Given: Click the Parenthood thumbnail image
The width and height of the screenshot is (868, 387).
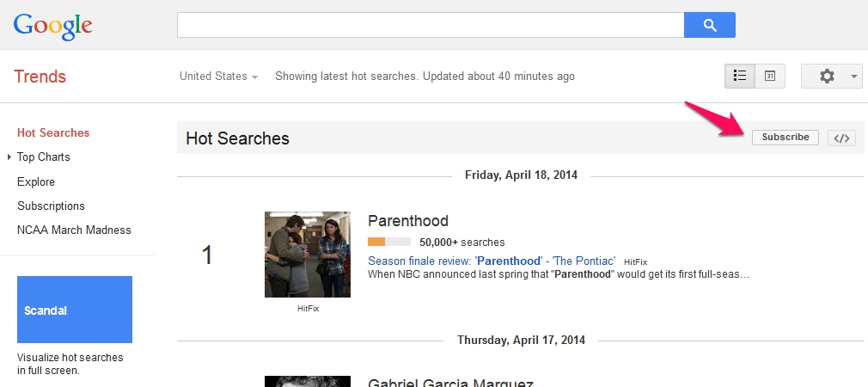Looking at the screenshot, I should click(x=307, y=255).
